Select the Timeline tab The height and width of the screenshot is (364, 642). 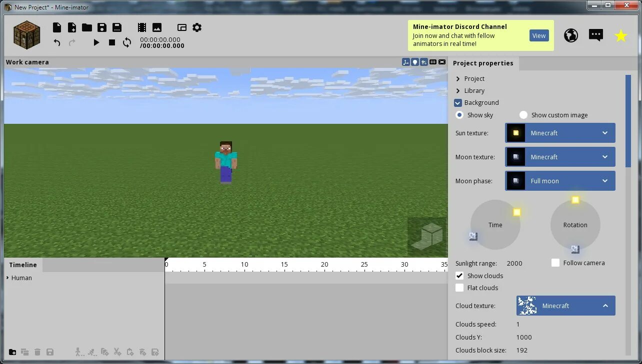[23, 265]
